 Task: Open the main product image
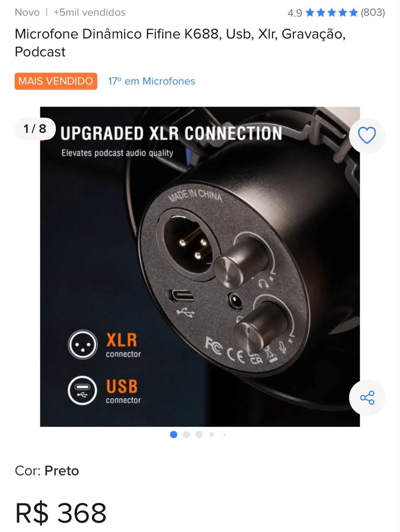tap(200, 266)
